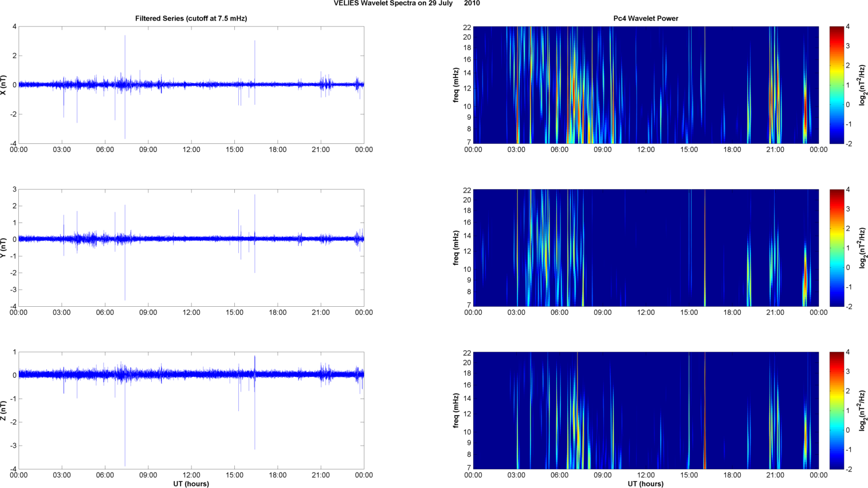Click the Z component wavelet power spectrogram

click(x=646, y=411)
